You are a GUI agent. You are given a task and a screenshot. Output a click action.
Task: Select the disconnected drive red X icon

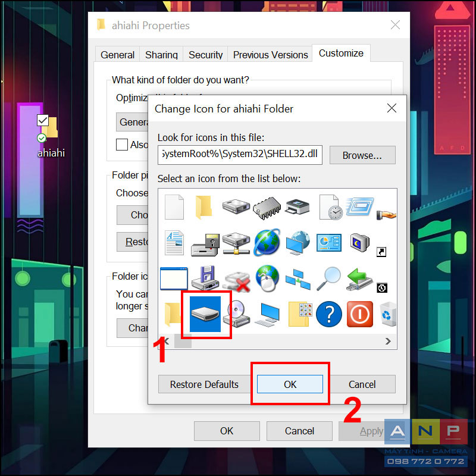click(237, 281)
